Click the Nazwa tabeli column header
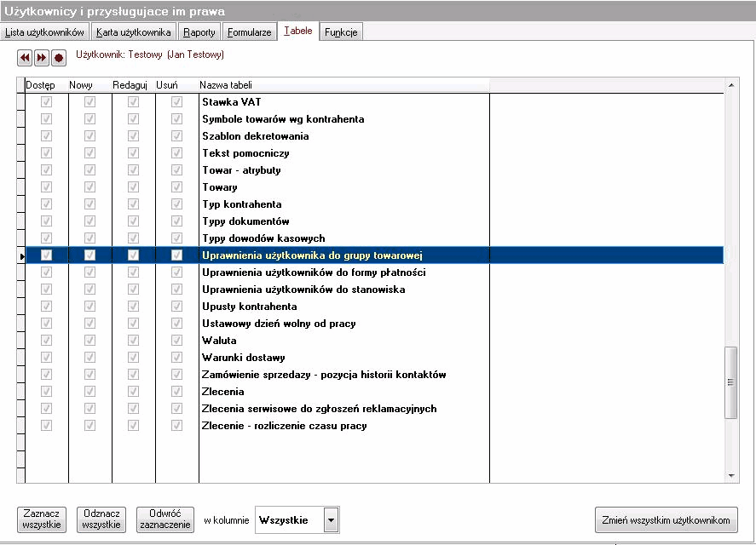 343,85
